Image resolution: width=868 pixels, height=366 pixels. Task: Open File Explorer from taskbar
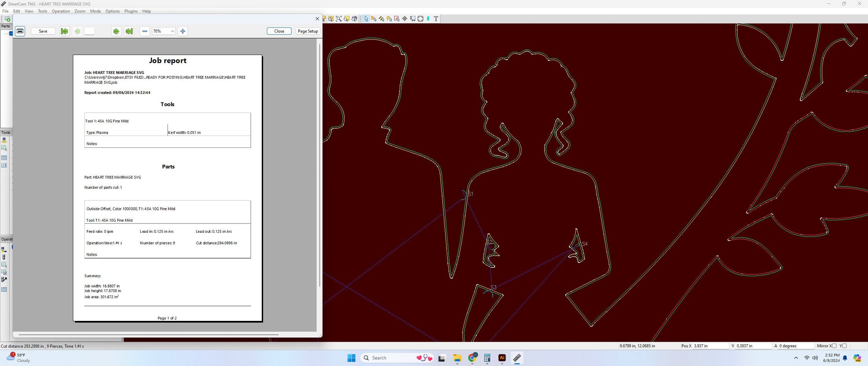tap(457, 358)
